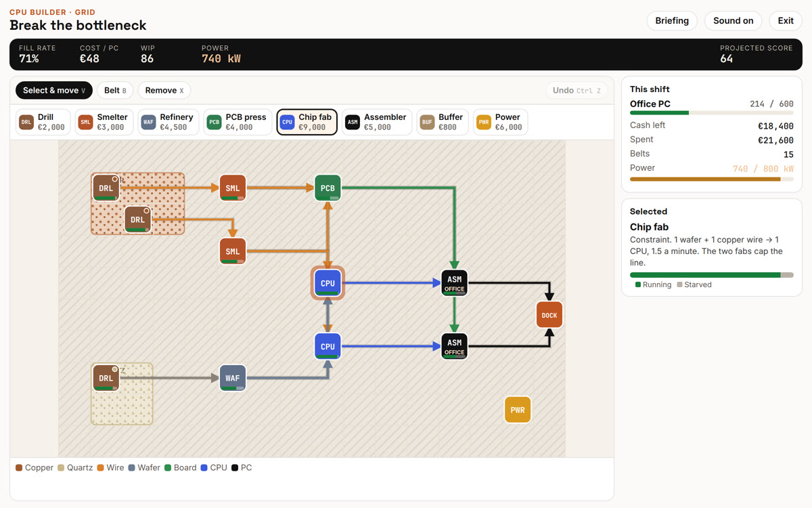Click the Chip fab heading in Selected panel
This screenshot has height=508, width=812.
pos(649,227)
